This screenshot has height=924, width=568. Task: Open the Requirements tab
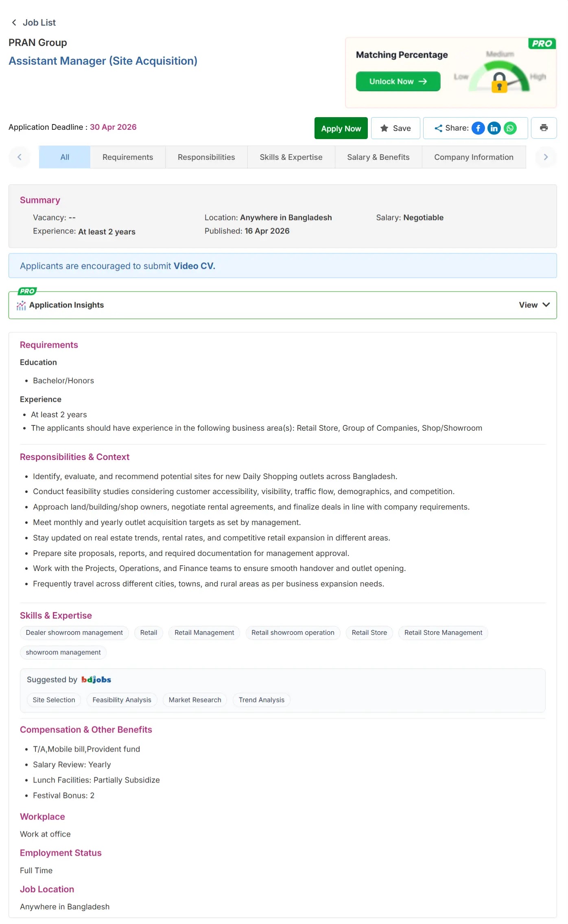coord(128,157)
